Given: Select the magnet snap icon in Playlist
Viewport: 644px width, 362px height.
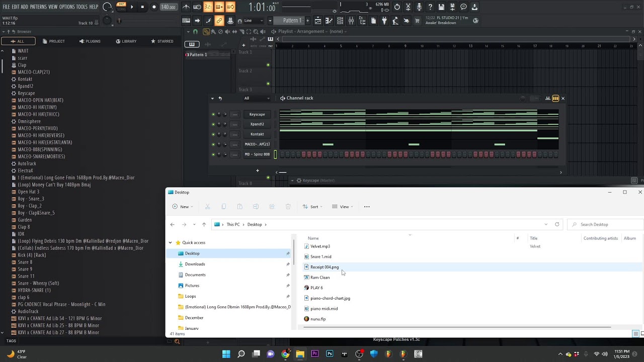Looking at the screenshot, I should click(x=195, y=31).
